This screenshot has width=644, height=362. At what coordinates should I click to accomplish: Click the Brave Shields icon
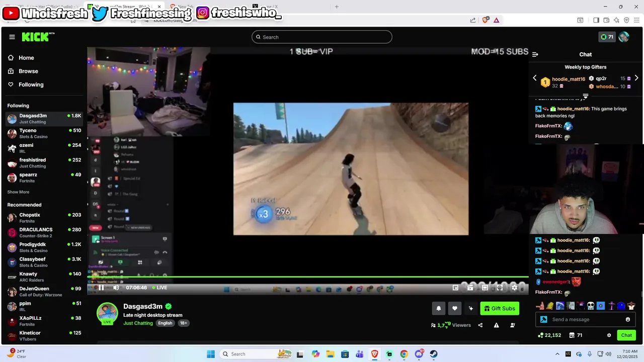coord(486,20)
